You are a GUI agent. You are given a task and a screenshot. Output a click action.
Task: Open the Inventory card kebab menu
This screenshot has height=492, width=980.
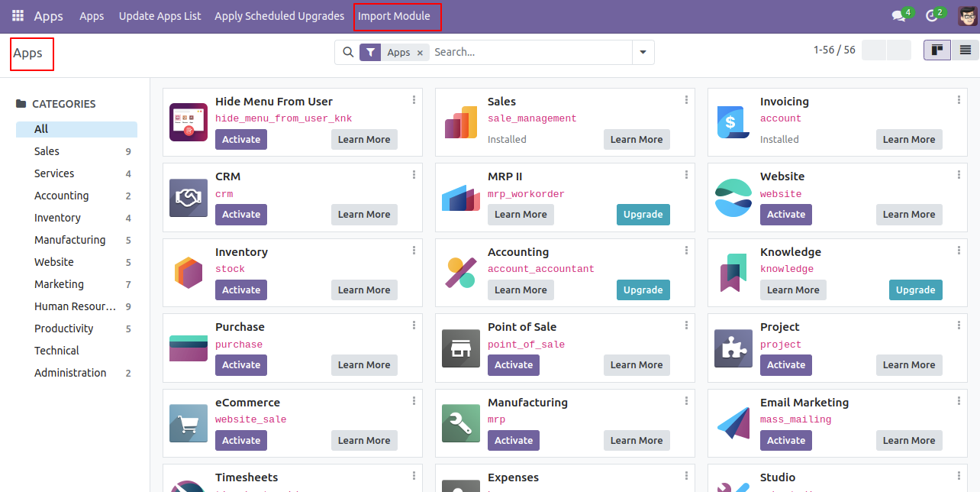tap(414, 251)
